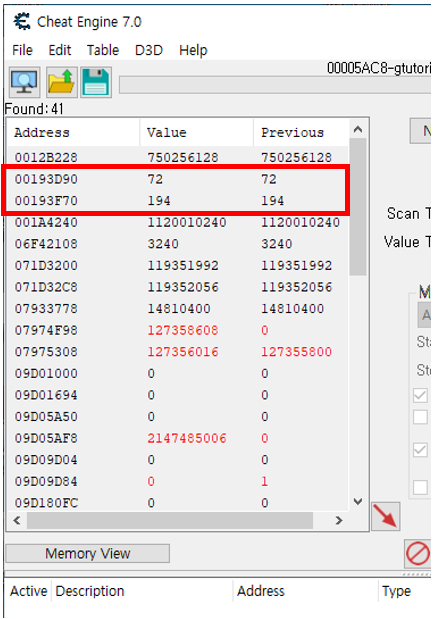The width and height of the screenshot is (437, 619).
Task: Select address 09D05A50 row
Action: click(x=178, y=416)
